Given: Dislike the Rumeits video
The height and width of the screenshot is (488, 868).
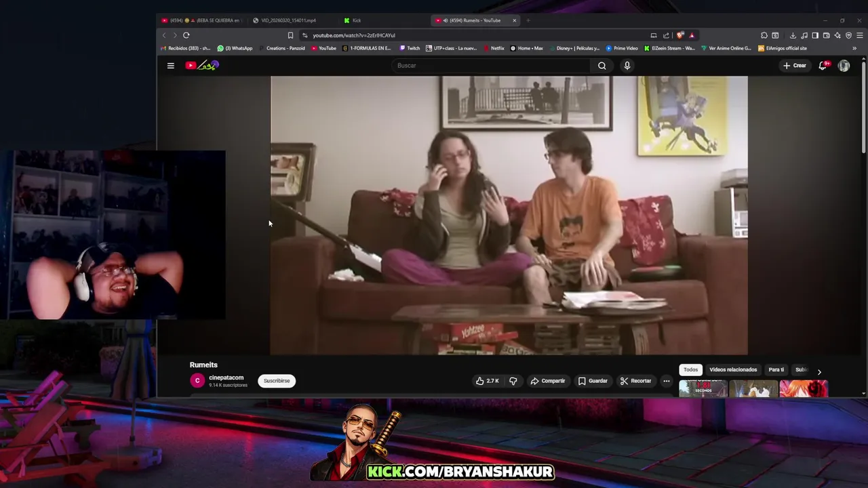Looking at the screenshot, I should (x=513, y=381).
